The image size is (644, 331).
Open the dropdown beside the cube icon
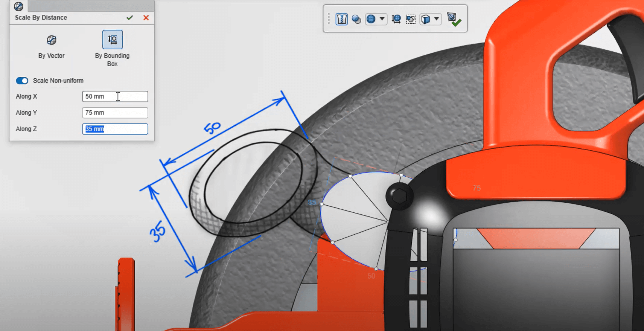[437, 19]
